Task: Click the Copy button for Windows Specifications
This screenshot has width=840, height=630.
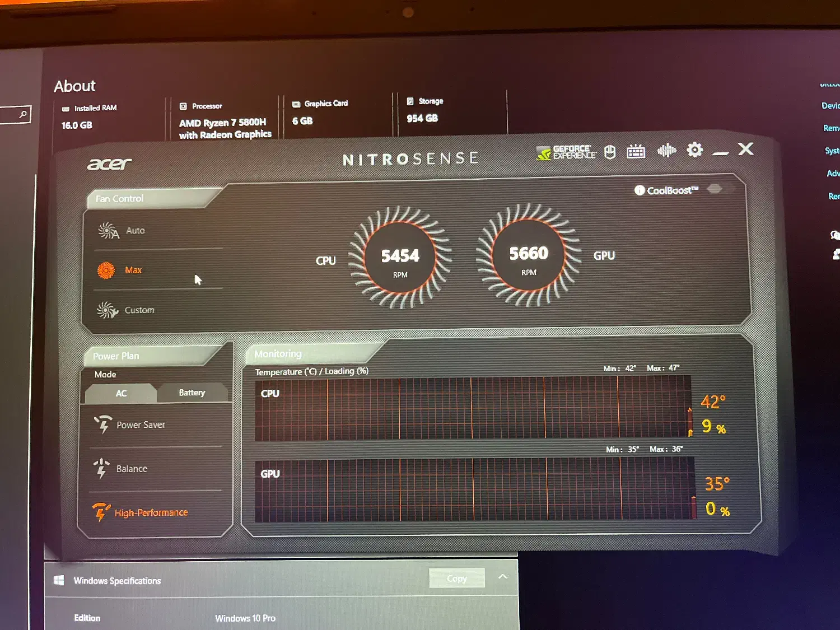Action: coord(456,577)
